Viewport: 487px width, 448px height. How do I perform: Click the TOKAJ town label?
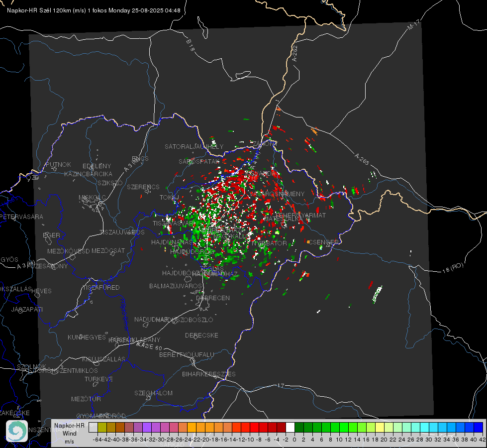169,198
